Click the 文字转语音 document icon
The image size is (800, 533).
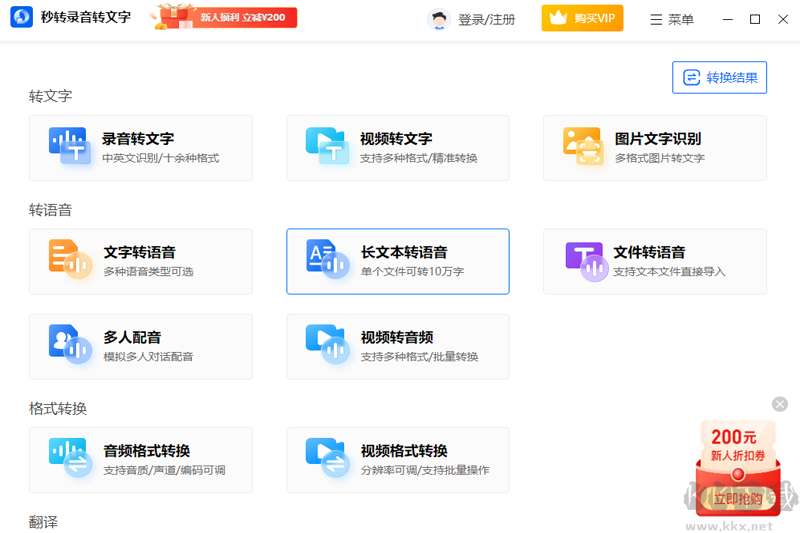point(69,260)
